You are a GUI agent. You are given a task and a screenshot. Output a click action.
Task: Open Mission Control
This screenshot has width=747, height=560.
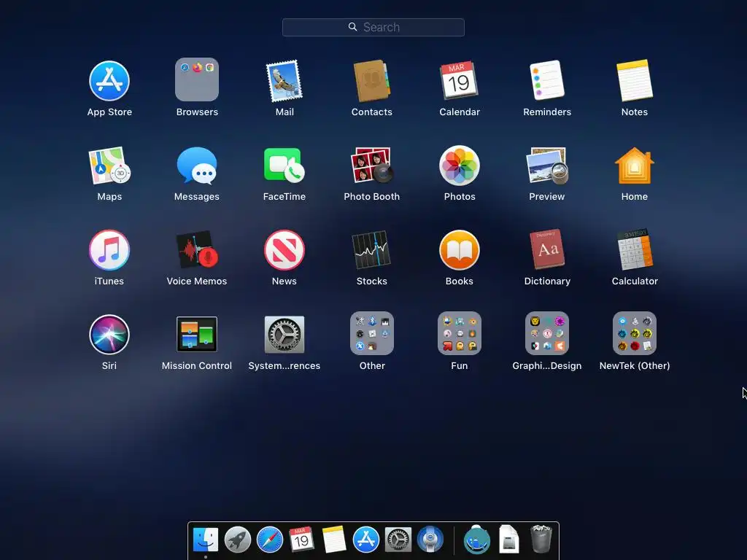click(197, 334)
